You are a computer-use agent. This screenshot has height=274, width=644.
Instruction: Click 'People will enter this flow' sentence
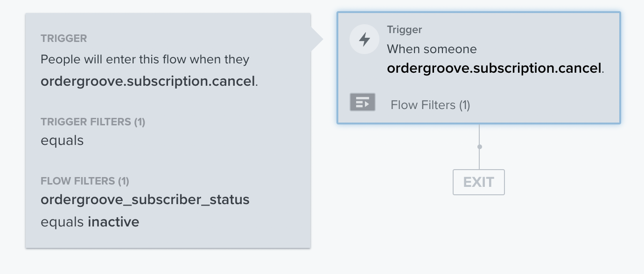145,60
